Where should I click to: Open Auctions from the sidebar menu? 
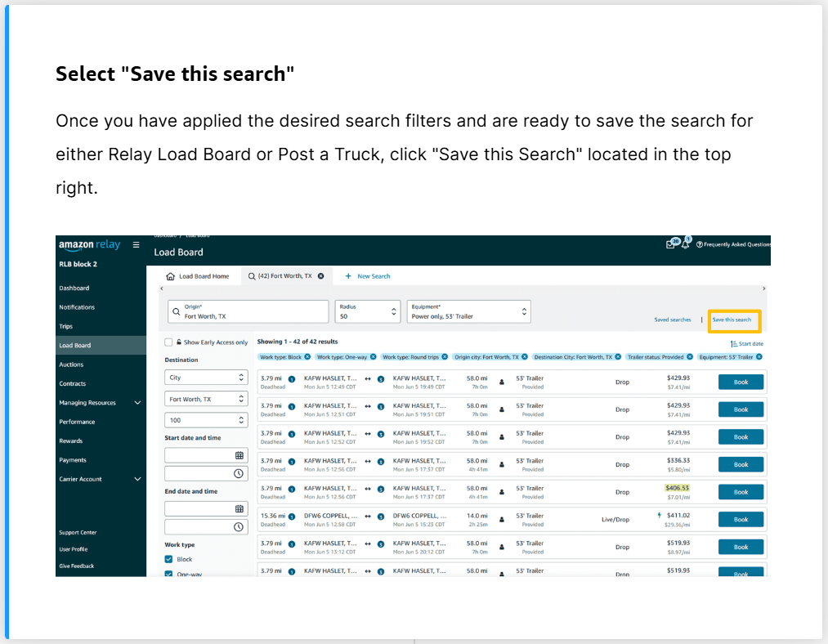click(x=71, y=364)
